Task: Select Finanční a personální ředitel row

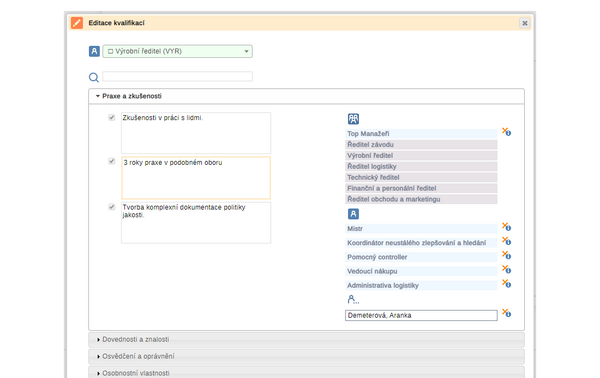Action: pyautogui.click(x=421, y=188)
